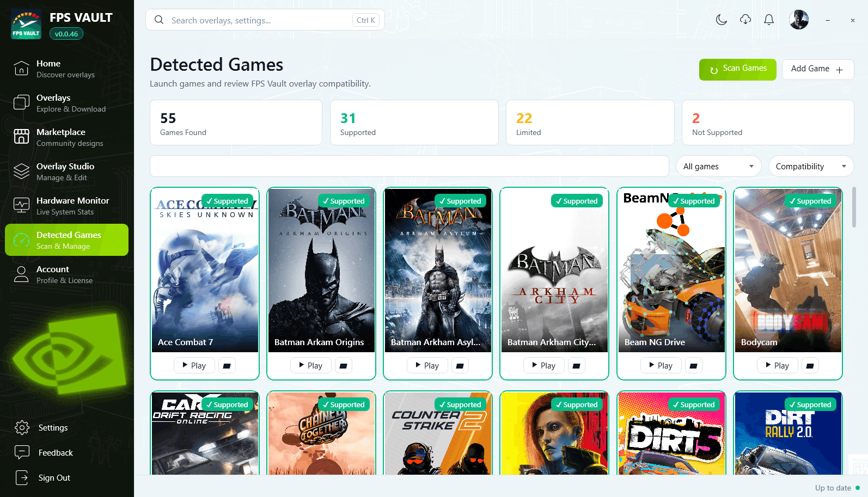The image size is (868, 497).
Task: Click the games list vertical scrollbar
Action: coord(853,207)
